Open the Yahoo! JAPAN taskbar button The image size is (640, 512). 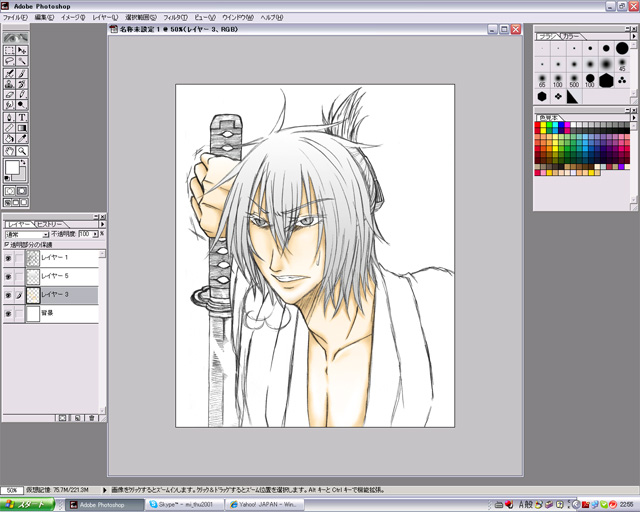click(266, 505)
